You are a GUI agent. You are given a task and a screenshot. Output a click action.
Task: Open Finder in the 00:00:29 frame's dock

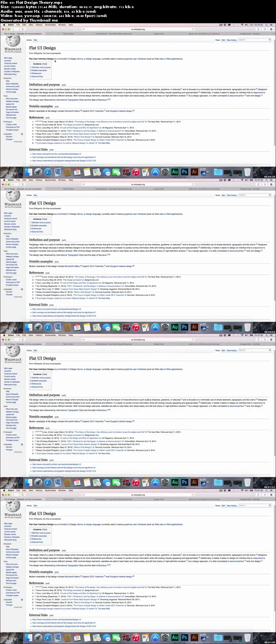click(x=29, y=172)
